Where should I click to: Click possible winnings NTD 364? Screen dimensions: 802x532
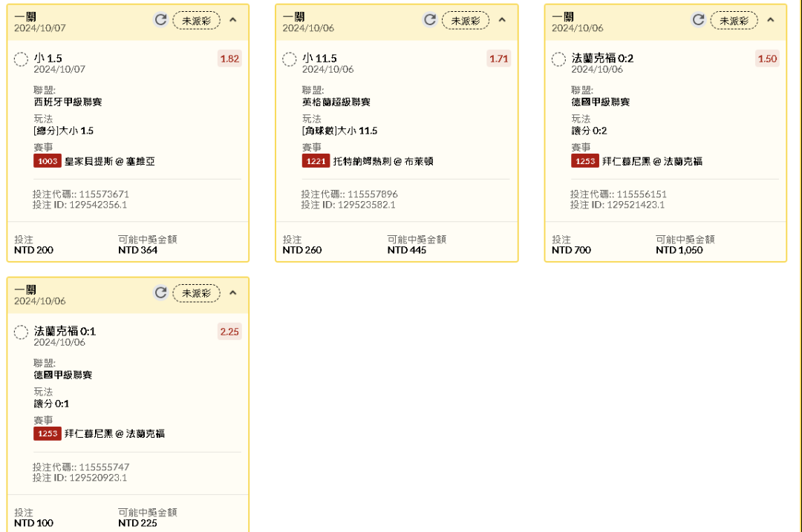coord(137,250)
